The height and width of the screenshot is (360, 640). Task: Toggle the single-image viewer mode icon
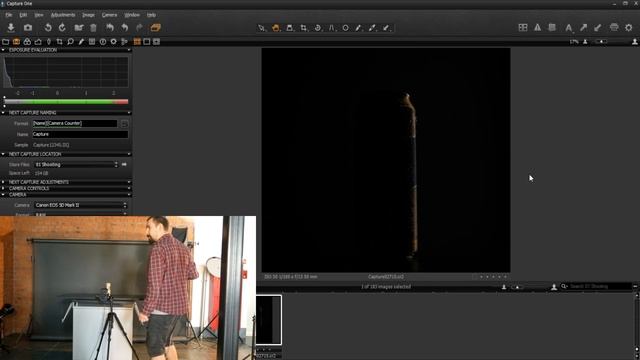[147, 42]
